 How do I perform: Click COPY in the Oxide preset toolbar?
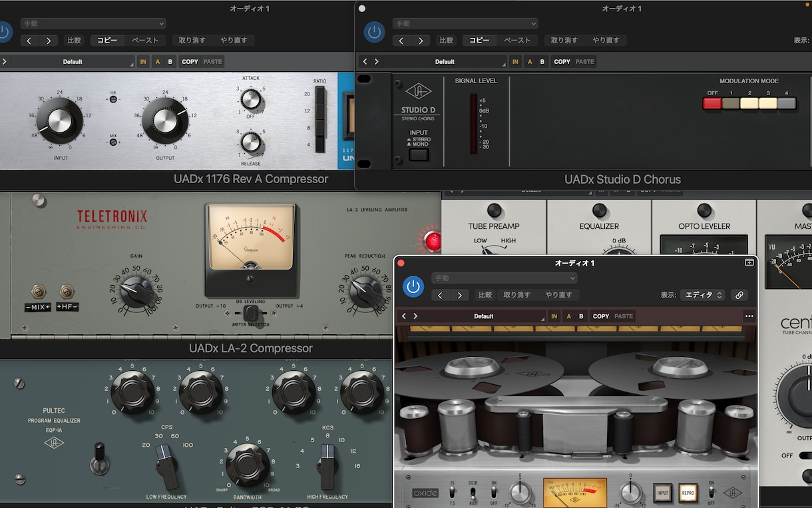601,316
